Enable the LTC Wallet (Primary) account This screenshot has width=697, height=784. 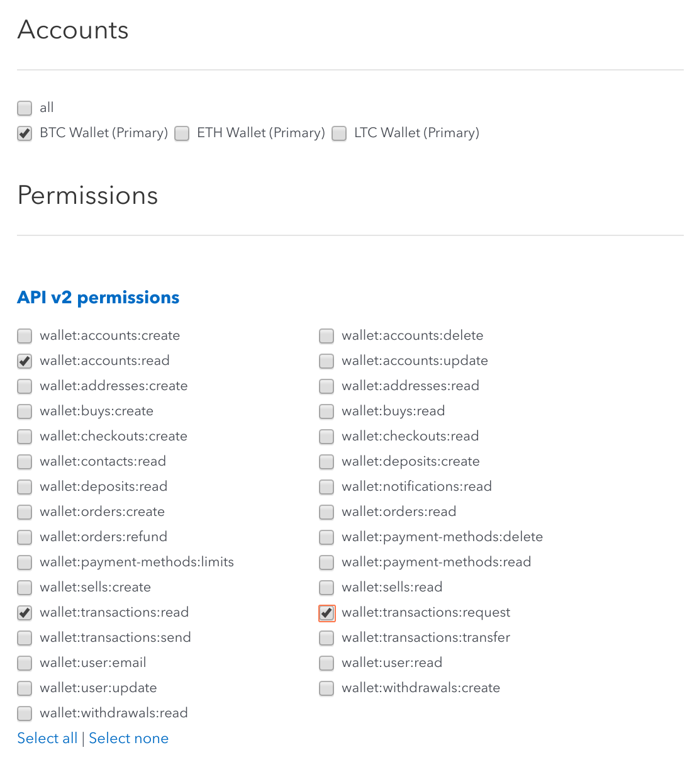(x=339, y=133)
